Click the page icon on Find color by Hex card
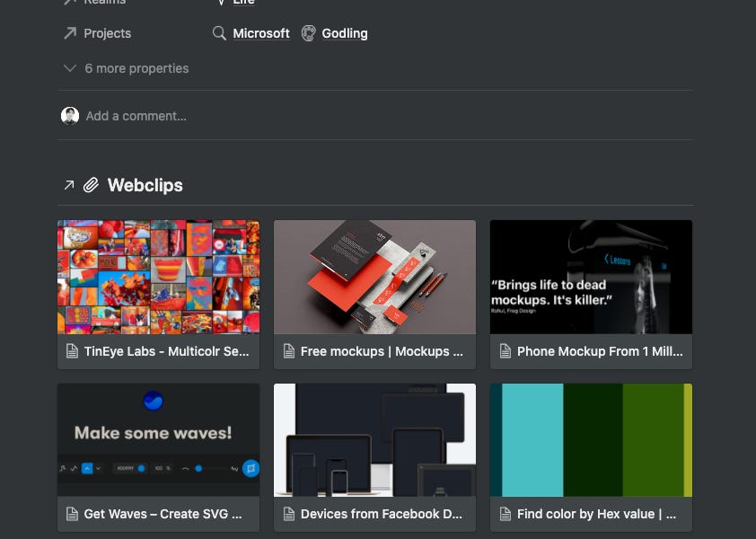The image size is (756, 539). (505, 514)
